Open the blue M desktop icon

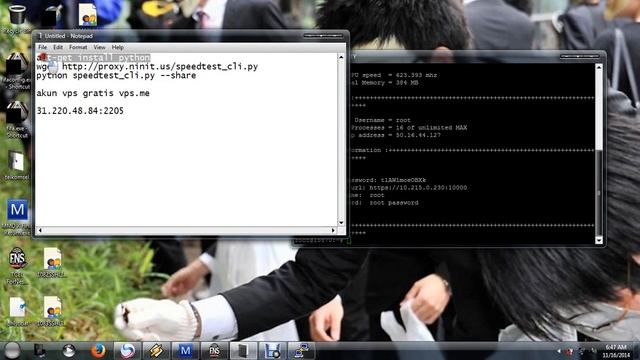(17, 216)
